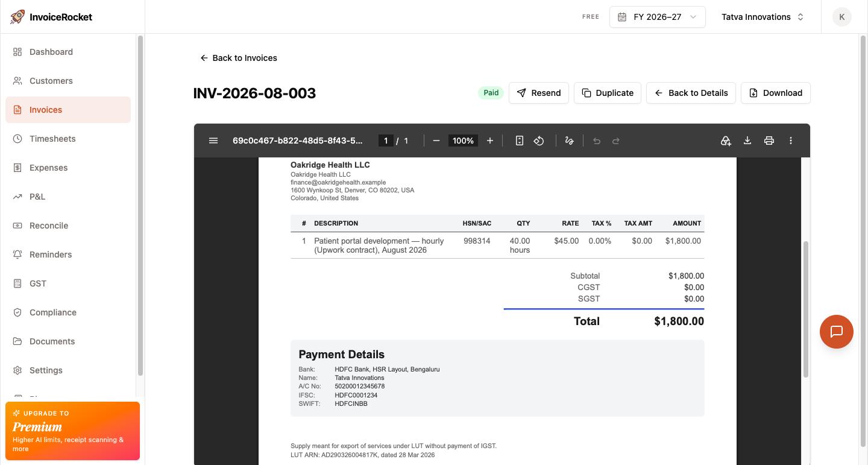Expand the Tatva Innovations company switcher
The width and height of the screenshot is (868, 465).
point(763,17)
